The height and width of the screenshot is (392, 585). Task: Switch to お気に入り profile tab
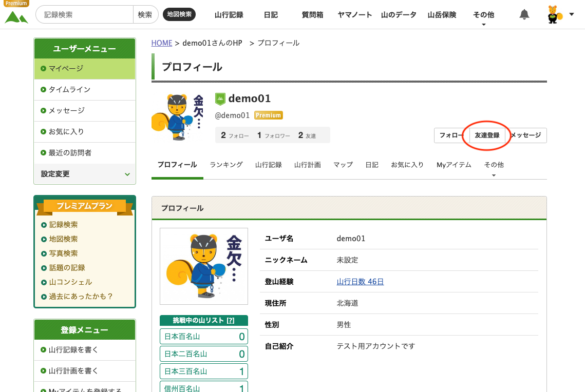click(x=407, y=165)
